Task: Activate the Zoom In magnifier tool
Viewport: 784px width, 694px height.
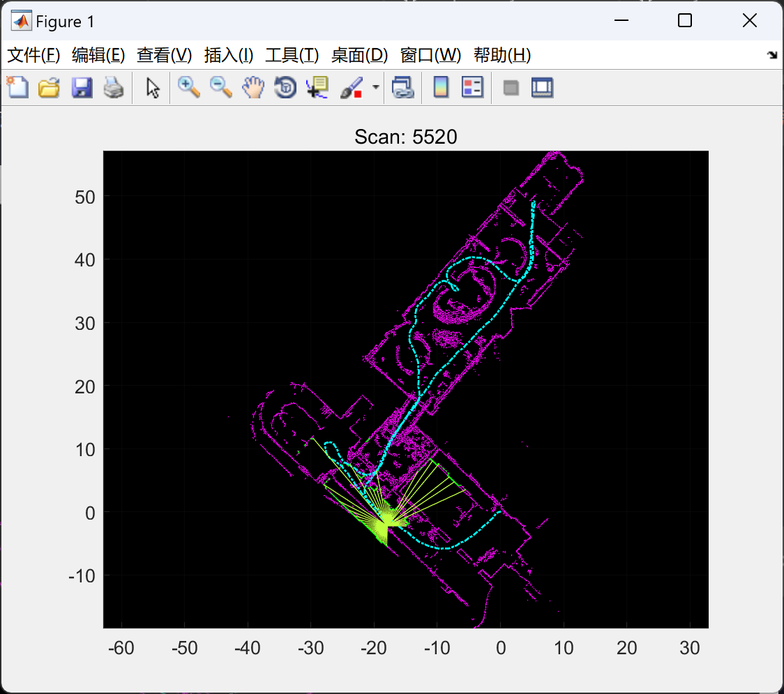Action: click(188, 87)
